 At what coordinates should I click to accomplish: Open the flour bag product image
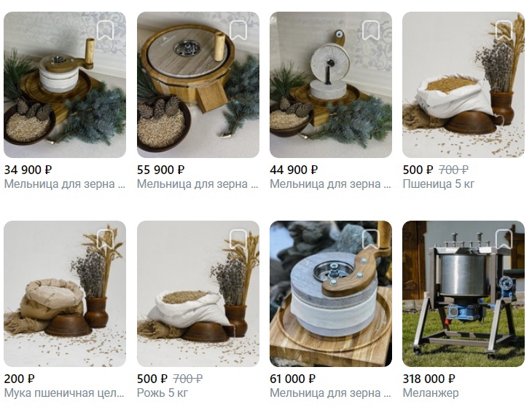(65, 294)
